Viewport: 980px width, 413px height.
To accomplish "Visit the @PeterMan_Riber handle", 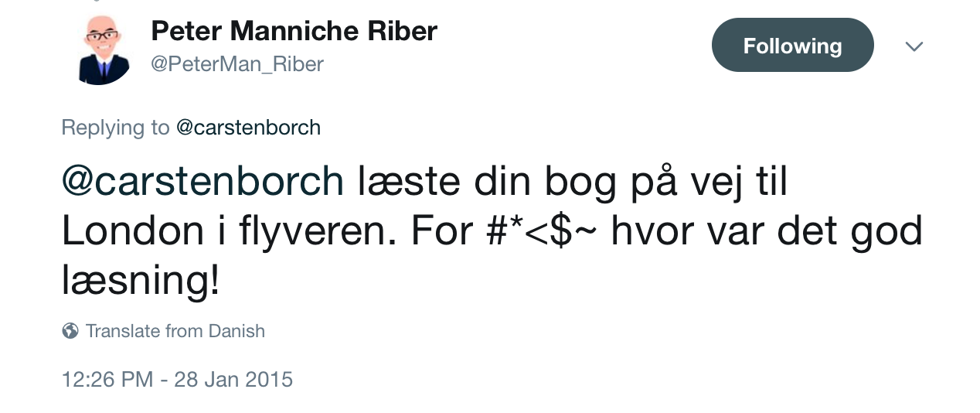I will click(237, 64).
